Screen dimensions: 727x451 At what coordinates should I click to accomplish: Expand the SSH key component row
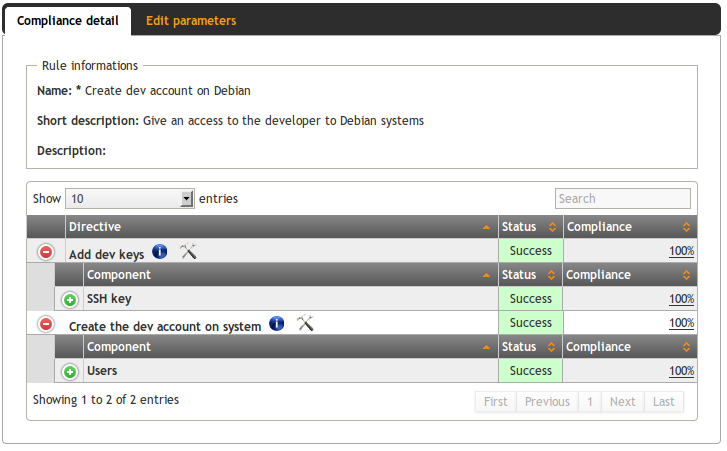click(70, 299)
